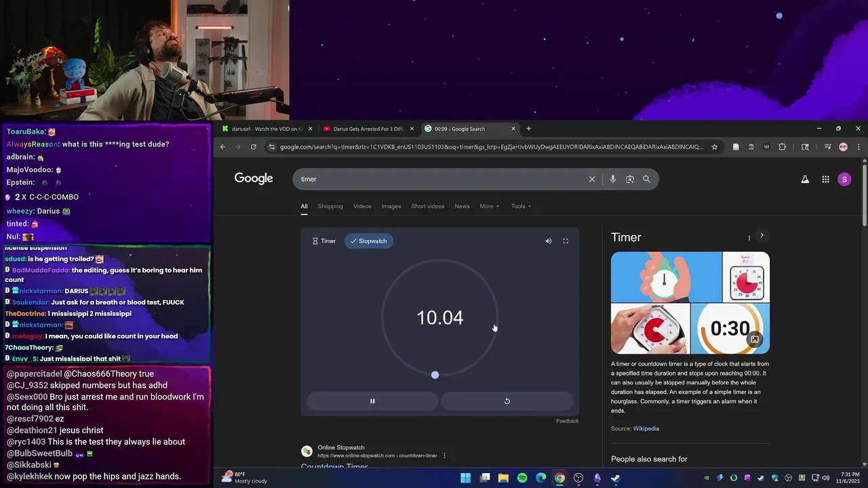Open the Wikipedia source link

[x=646, y=428]
